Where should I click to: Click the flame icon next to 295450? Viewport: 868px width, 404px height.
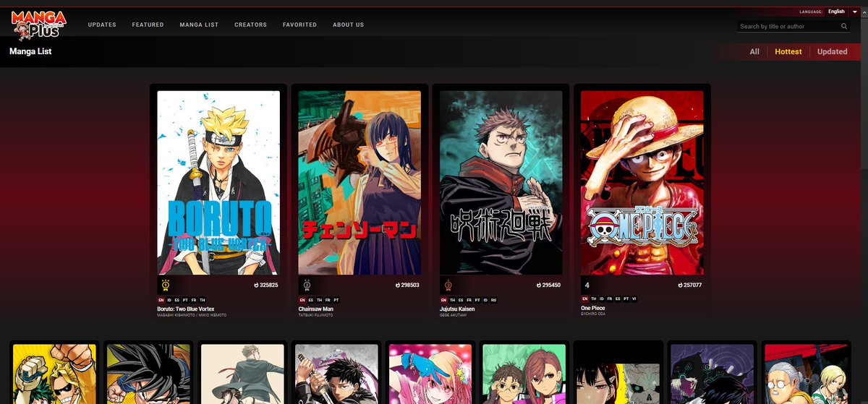pos(539,285)
